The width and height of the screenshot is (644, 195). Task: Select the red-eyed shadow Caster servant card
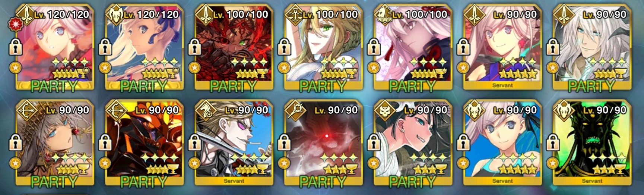(x=323, y=143)
